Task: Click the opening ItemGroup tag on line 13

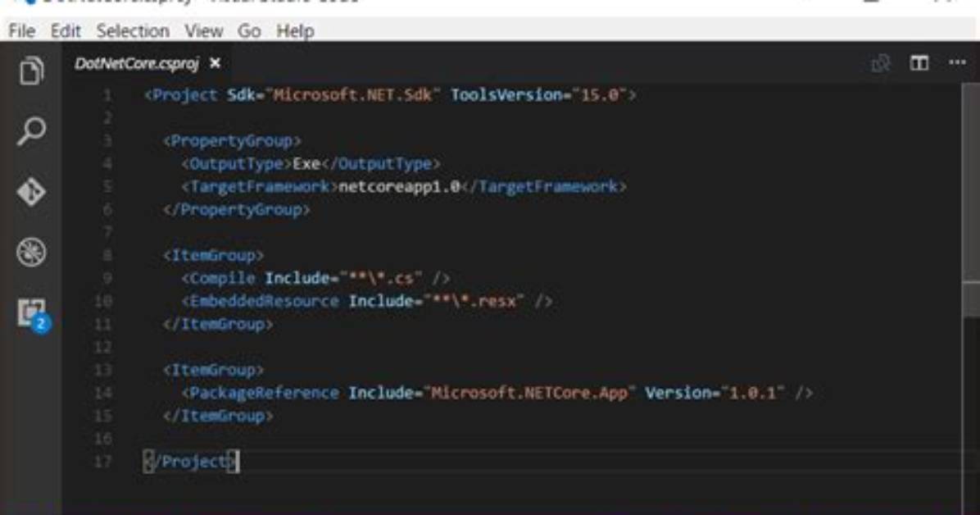Action: pos(213,371)
